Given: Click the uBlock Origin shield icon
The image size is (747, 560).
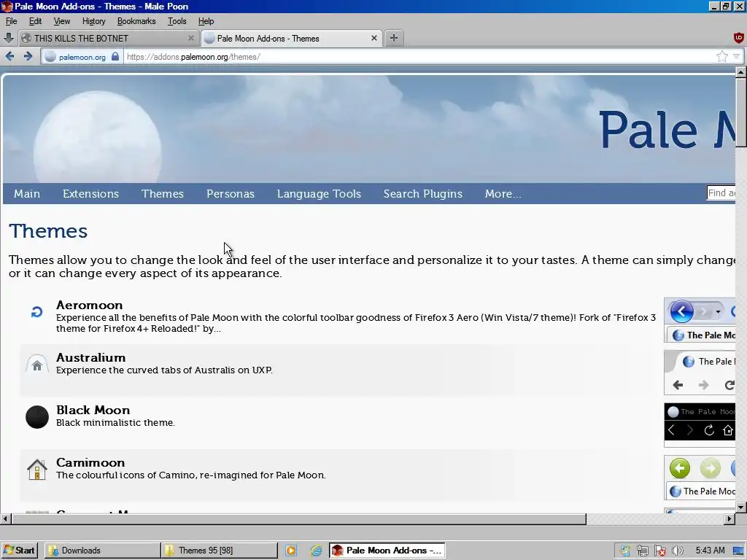Looking at the screenshot, I should pyautogui.click(x=738, y=38).
